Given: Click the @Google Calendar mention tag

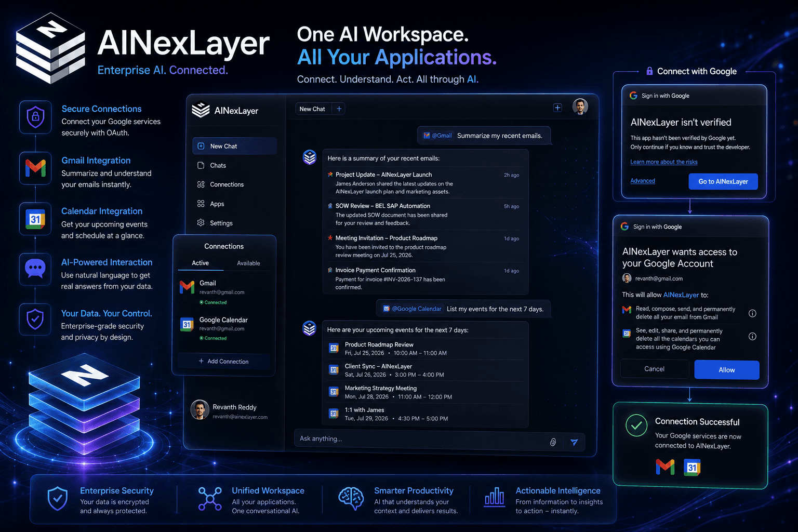Looking at the screenshot, I should click(413, 309).
